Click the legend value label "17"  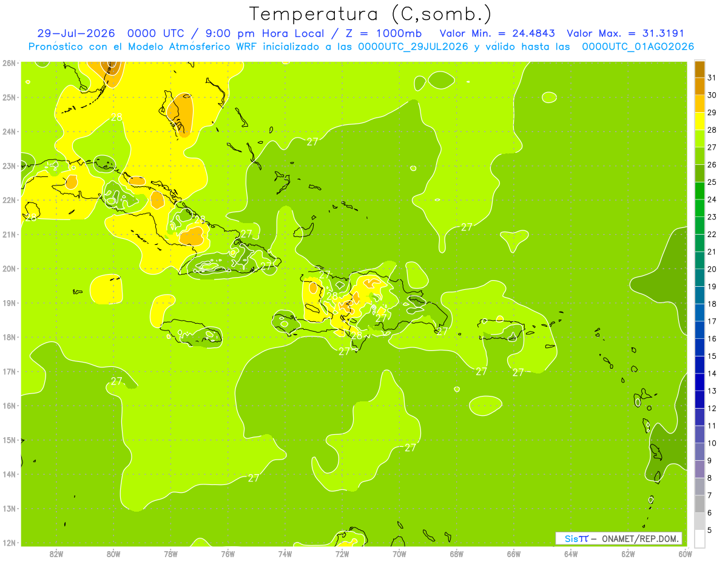(712, 321)
